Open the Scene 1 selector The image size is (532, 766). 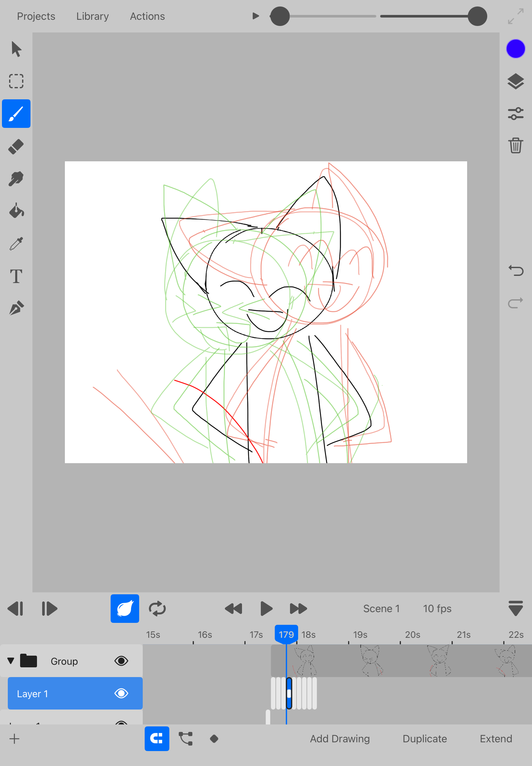point(381,608)
